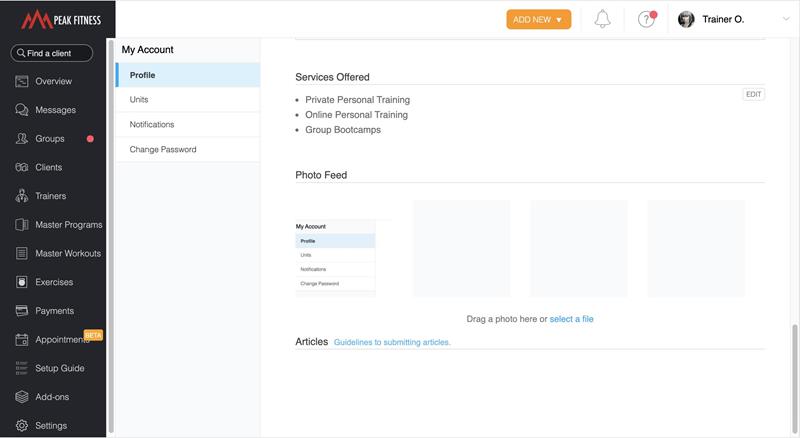Select the Trainers sidebar icon
800x438 pixels.
point(21,197)
